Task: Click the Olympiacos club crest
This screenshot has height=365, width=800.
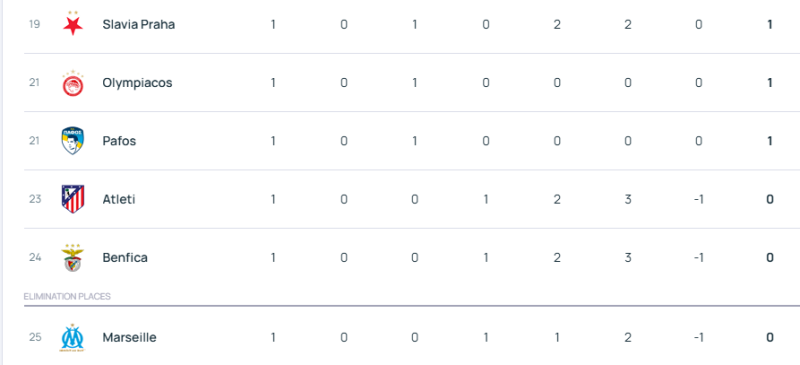Action: 73,83
